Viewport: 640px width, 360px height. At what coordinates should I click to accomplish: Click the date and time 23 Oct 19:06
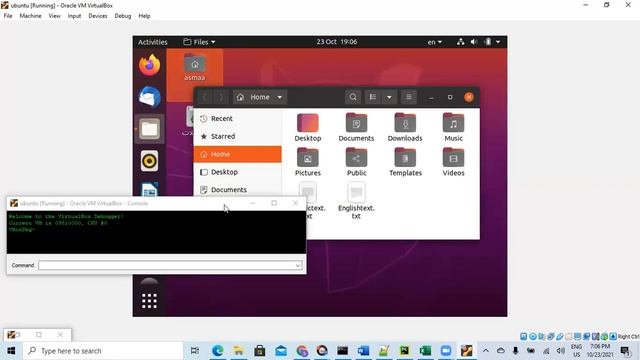tap(337, 42)
